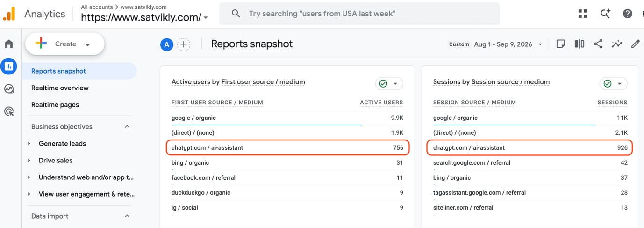
Task: Click the search input field
Action: click(x=359, y=14)
